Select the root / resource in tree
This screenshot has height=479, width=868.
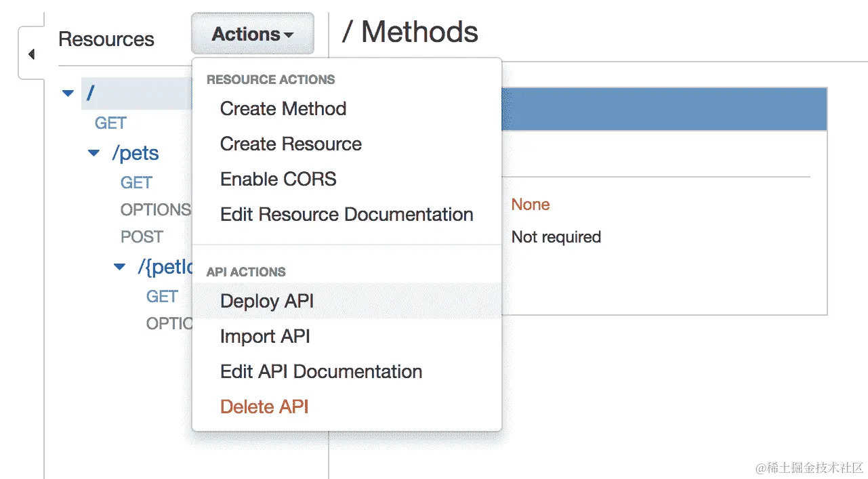pos(90,93)
